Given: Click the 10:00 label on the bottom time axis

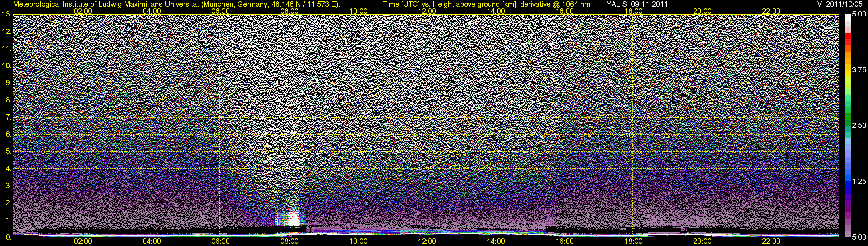Looking at the screenshot, I should (x=358, y=241).
